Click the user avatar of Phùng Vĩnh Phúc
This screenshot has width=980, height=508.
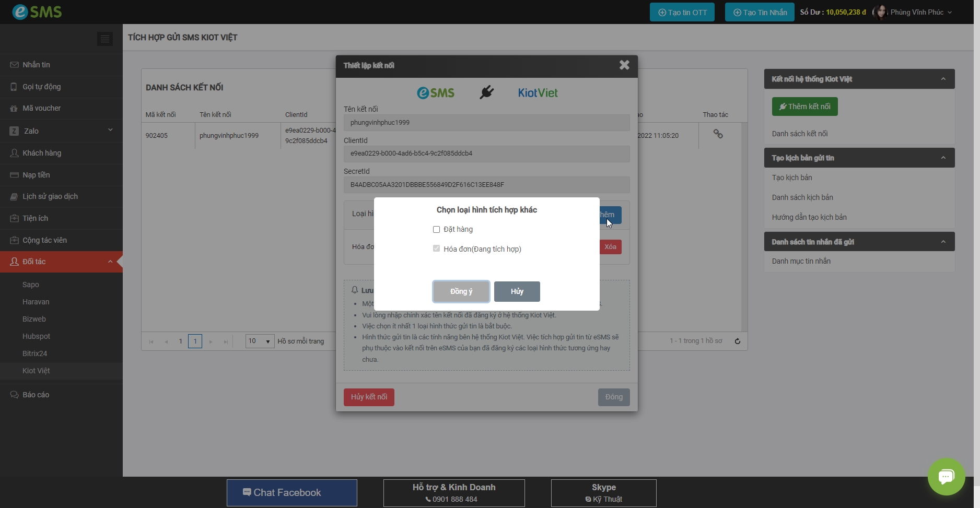[x=880, y=12]
